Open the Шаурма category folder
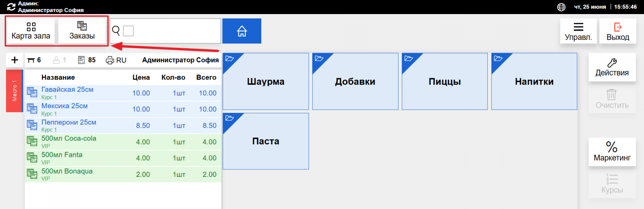The image size is (644, 209). click(266, 82)
